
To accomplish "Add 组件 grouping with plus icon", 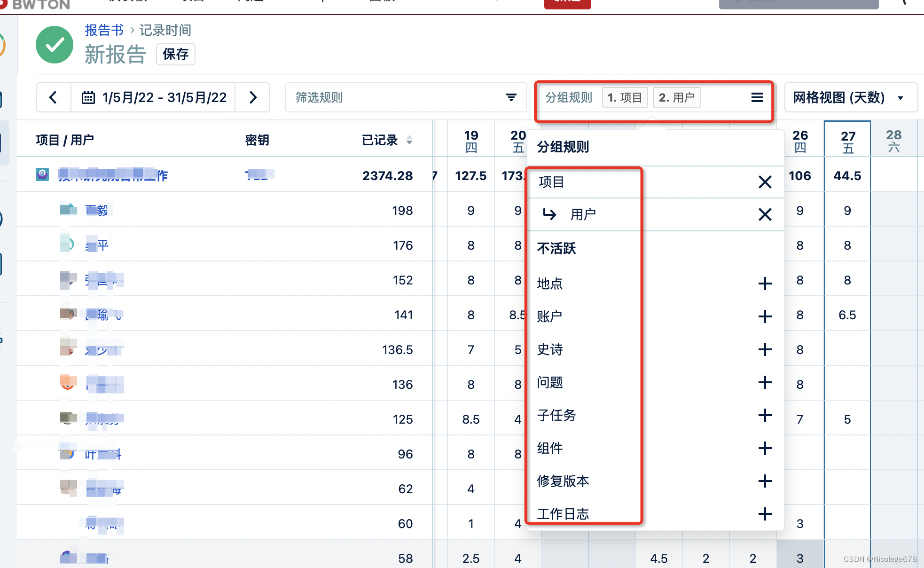I will coord(765,448).
